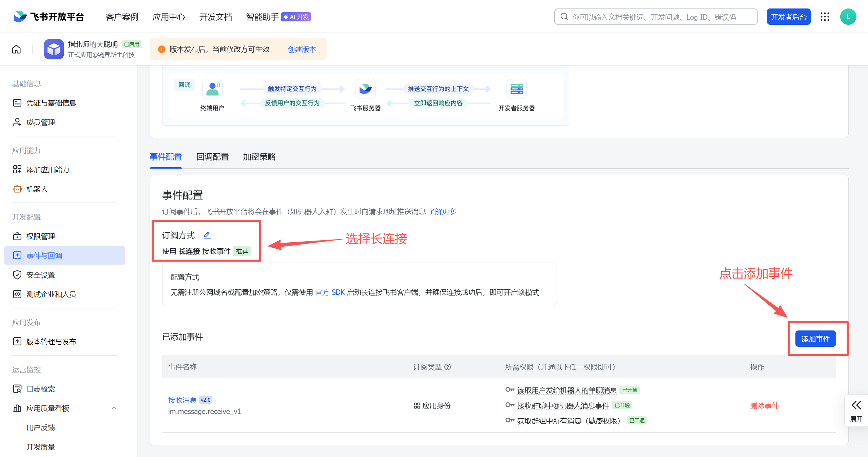The height and width of the screenshot is (457, 868).
Task: Click the help icon beside 订阅类型
Action: (x=448, y=367)
